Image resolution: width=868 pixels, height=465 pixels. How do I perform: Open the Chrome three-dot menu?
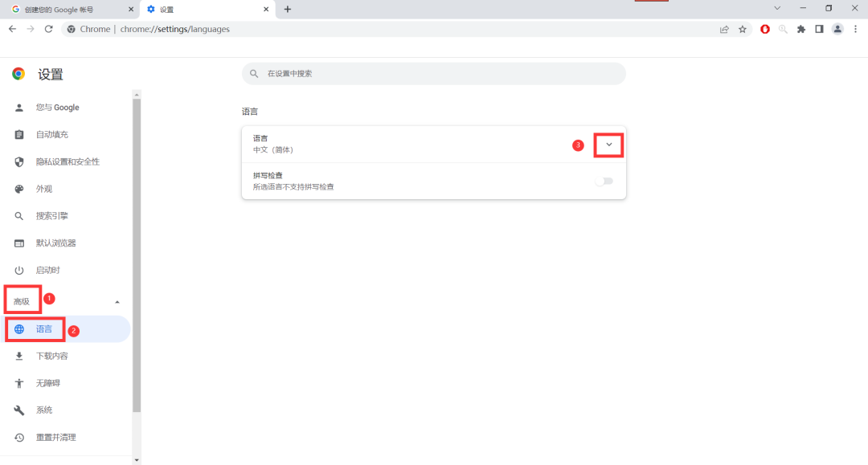point(856,29)
